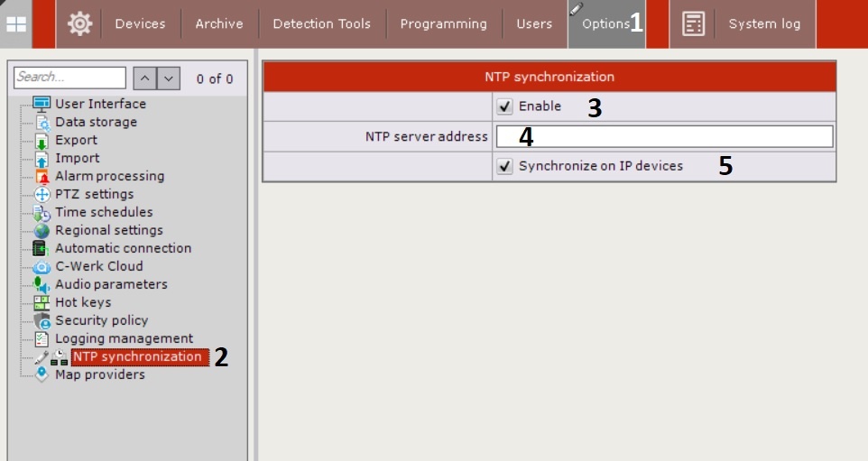Click the System log document icon
The image size is (868, 461).
tap(693, 24)
